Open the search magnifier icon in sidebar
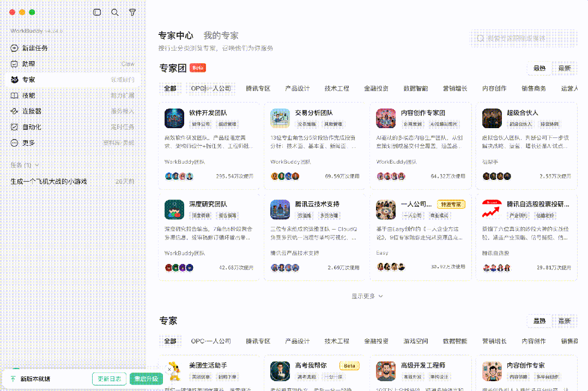The width and height of the screenshot is (588, 391). [115, 13]
